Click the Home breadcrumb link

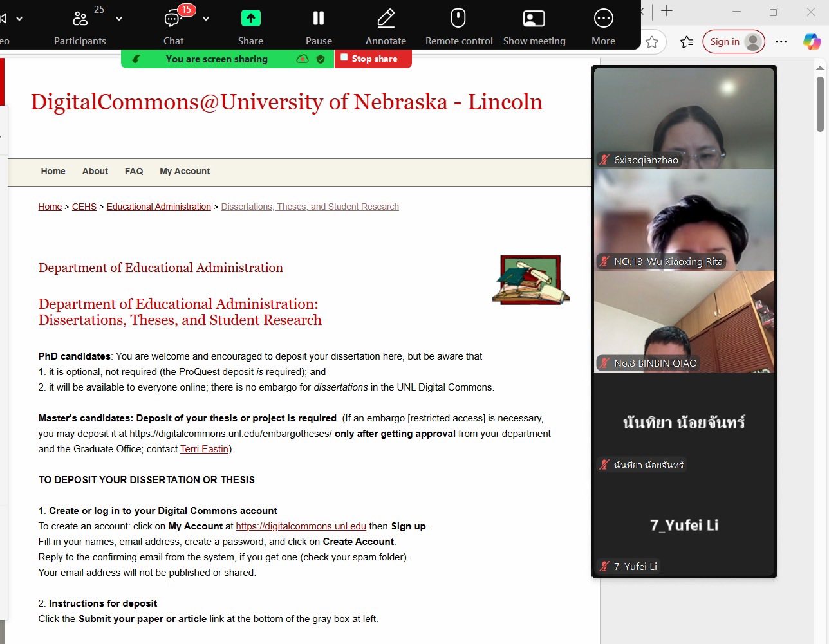click(50, 207)
